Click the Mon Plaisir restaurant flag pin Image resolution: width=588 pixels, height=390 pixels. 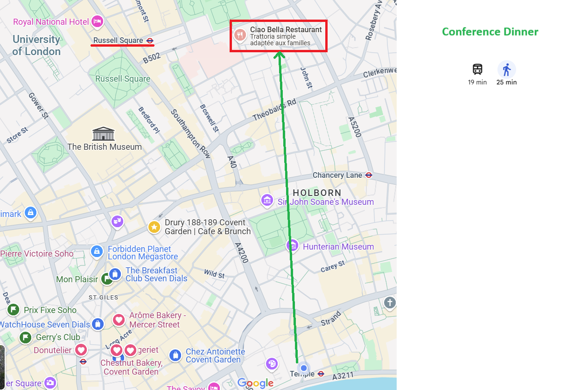[108, 279]
